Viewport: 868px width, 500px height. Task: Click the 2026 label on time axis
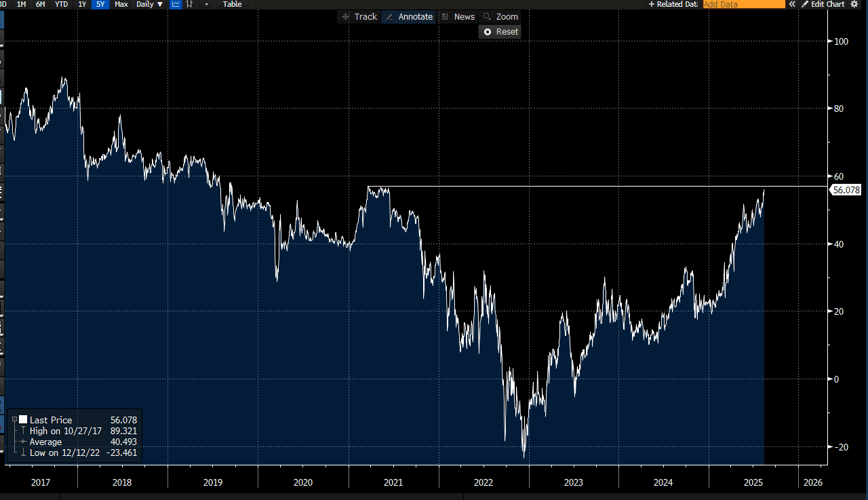812,482
